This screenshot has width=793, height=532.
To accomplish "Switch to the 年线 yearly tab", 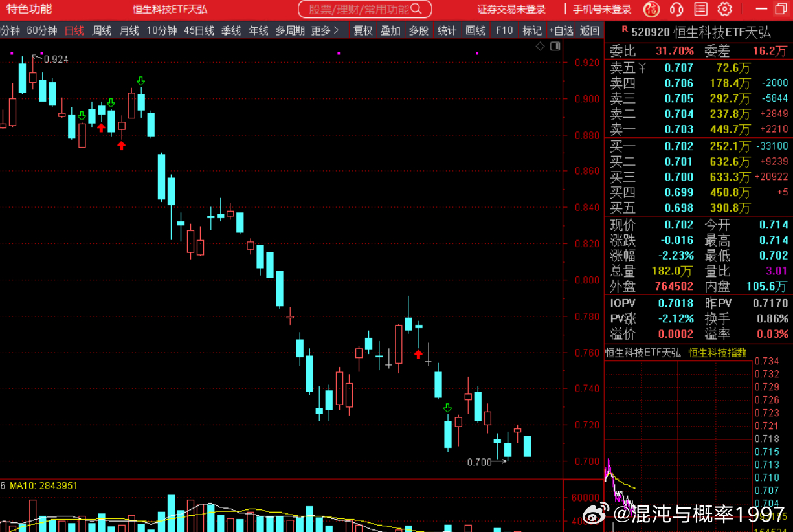I will pos(258,30).
